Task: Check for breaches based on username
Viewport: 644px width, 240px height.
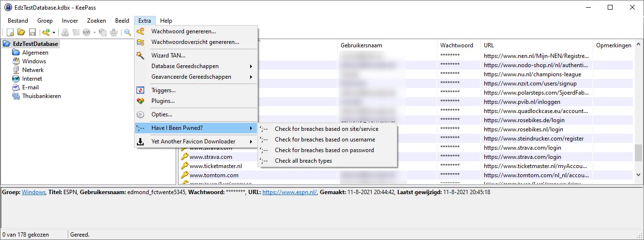Action: coord(328,140)
